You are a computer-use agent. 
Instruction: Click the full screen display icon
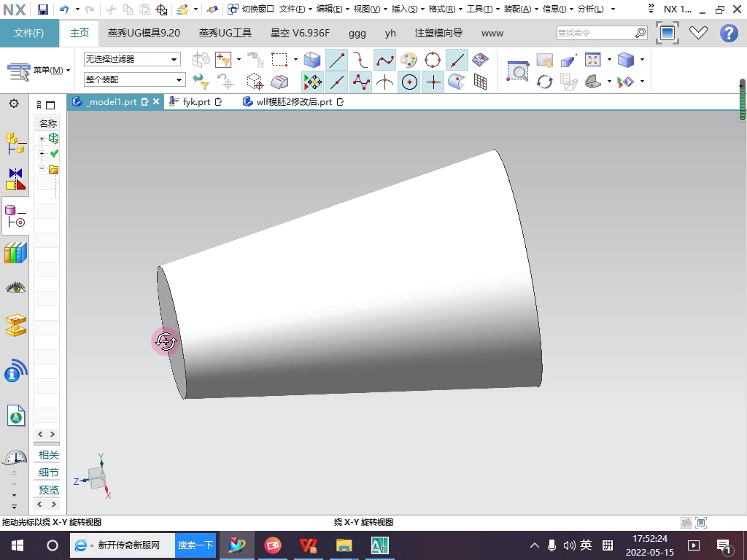[x=666, y=33]
